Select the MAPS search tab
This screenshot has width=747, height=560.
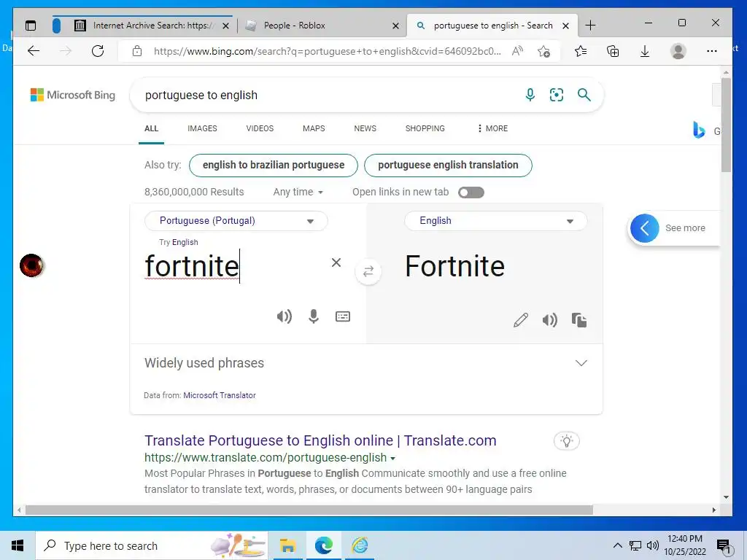314,128
